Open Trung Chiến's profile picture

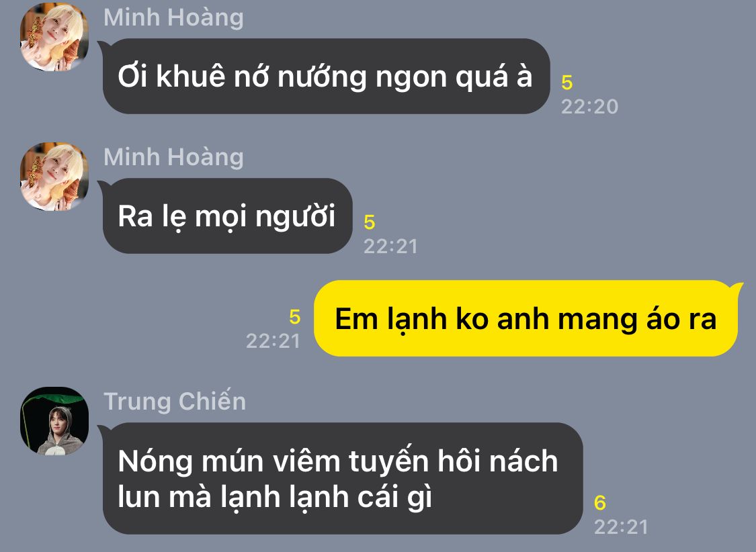point(54,421)
